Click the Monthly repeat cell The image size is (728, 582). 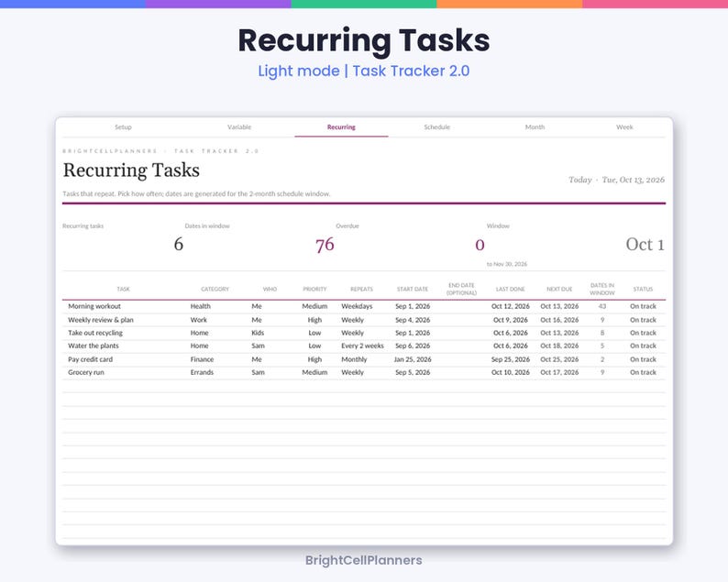click(354, 359)
